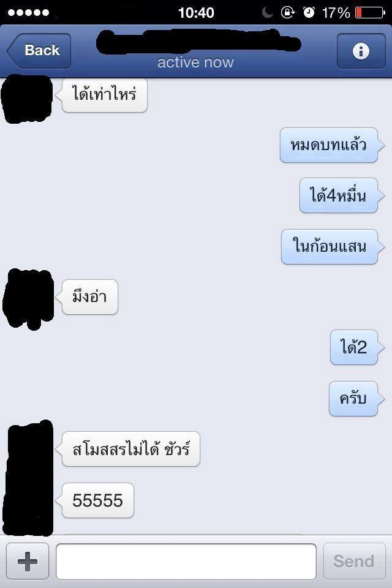Tap the alarm clock status icon
This screenshot has height=588, width=392.
point(309,12)
